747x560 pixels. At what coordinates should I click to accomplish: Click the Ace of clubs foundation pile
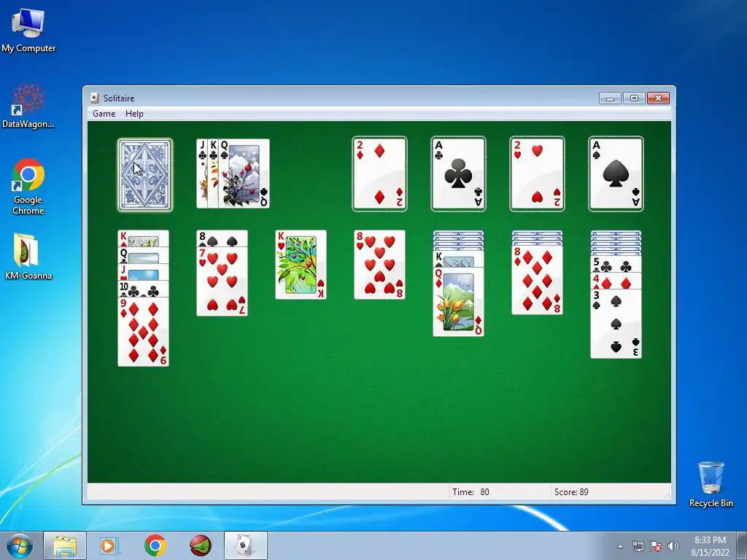(458, 174)
